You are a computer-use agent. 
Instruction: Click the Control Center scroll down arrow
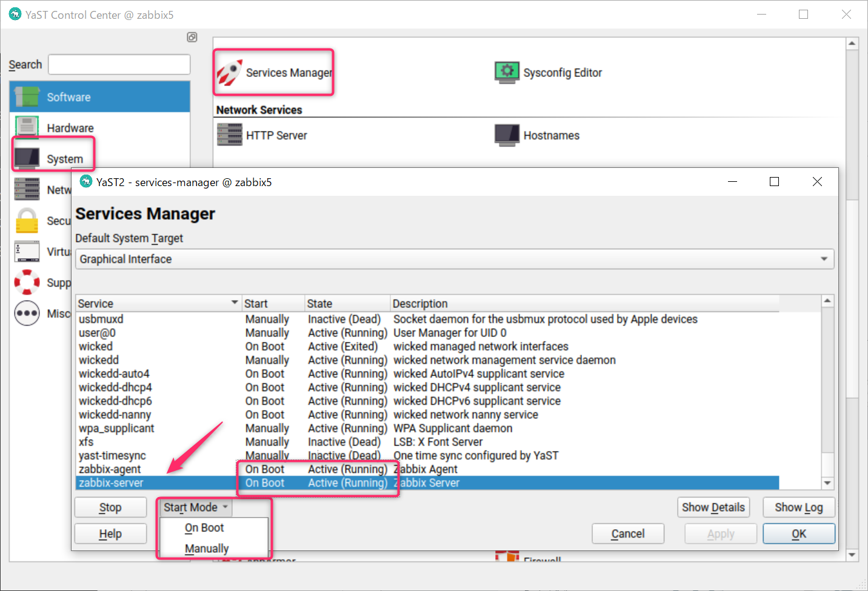click(x=852, y=555)
